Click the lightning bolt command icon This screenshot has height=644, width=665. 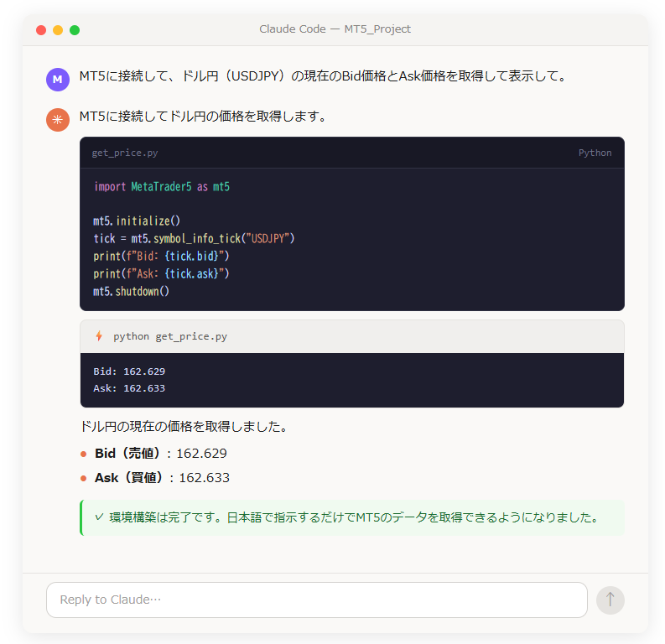99,336
